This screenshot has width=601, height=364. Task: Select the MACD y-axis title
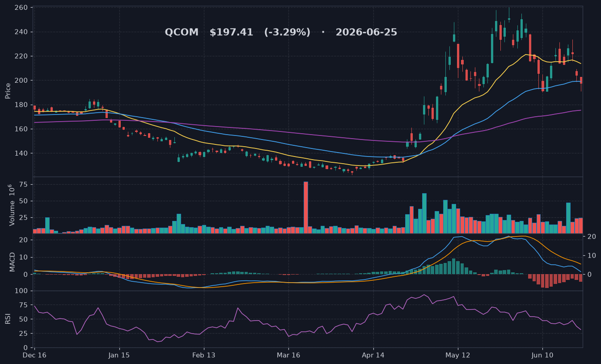click(x=13, y=262)
